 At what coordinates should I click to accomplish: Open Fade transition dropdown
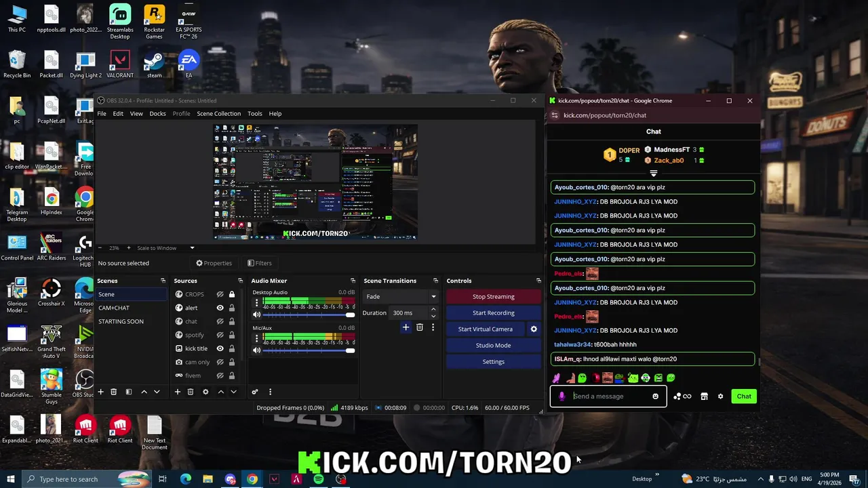pyautogui.click(x=401, y=296)
